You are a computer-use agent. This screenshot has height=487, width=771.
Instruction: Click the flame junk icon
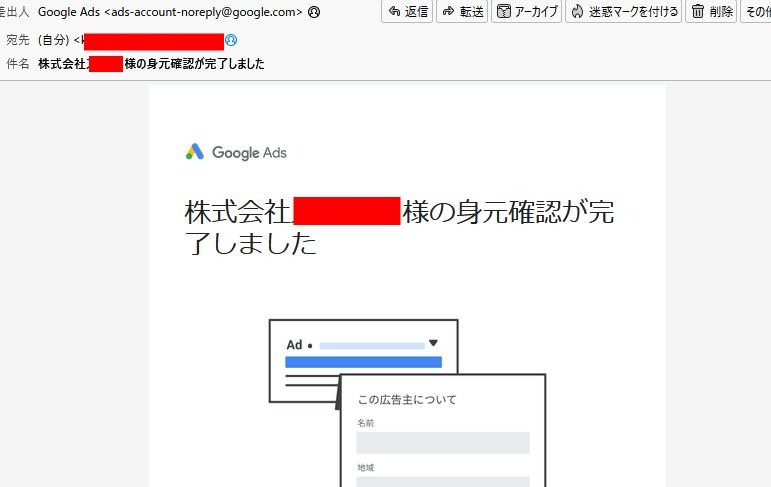click(577, 11)
